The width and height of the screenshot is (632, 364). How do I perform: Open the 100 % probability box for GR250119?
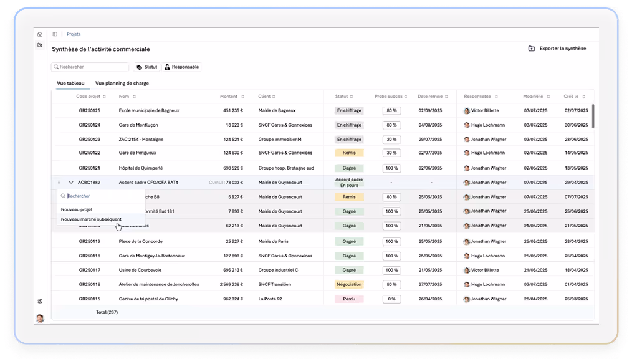click(x=392, y=241)
